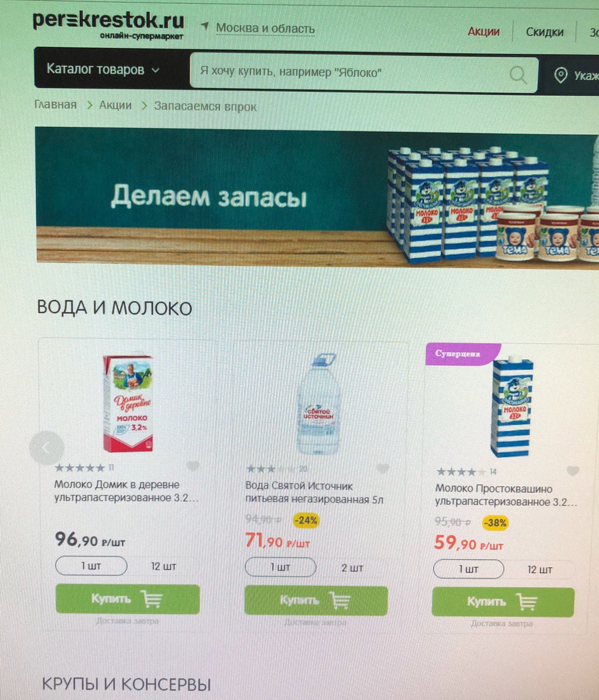
Task: Open the Скидки menu item
Action: 544,32
